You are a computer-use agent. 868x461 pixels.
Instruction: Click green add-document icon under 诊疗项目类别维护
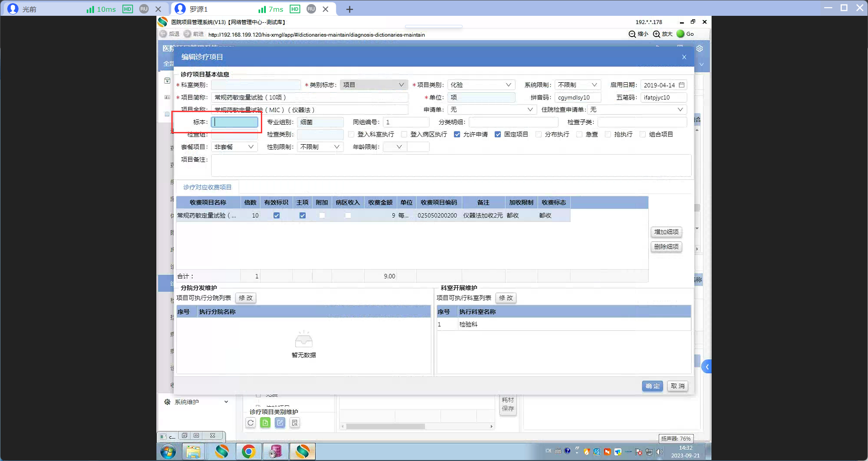265,423
